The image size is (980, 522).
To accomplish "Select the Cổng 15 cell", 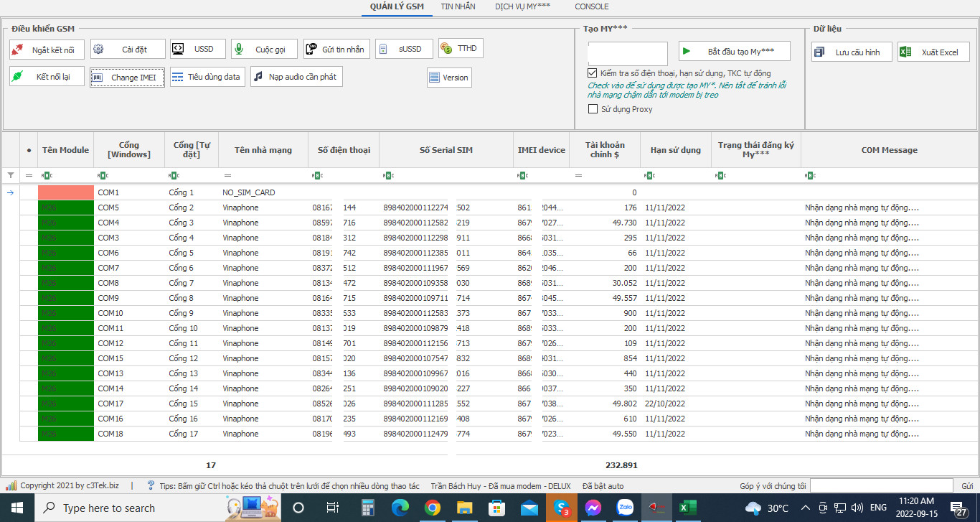I will pos(192,404).
